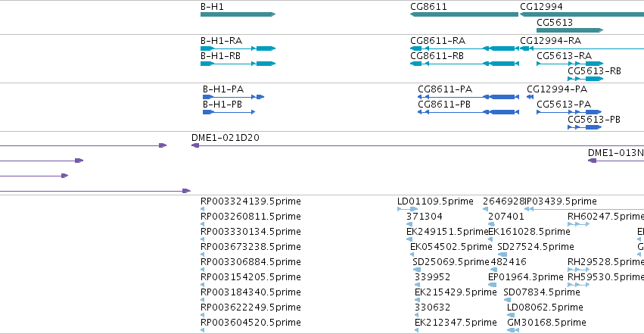Select the CG8611 gene arrow bar
644x334 pixels.
(464, 14)
